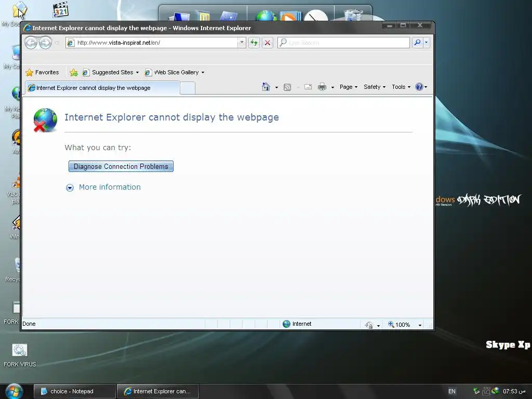Screen dimensions: 532x399
Task: Open recent pages dropdown beside Forward
Action: pyautogui.click(x=57, y=43)
